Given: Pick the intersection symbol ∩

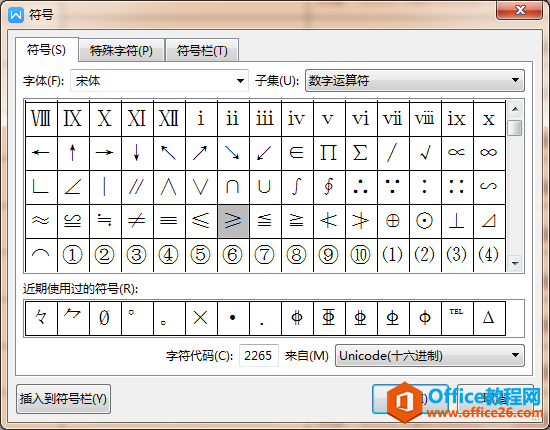Looking at the screenshot, I should click(233, 187).
